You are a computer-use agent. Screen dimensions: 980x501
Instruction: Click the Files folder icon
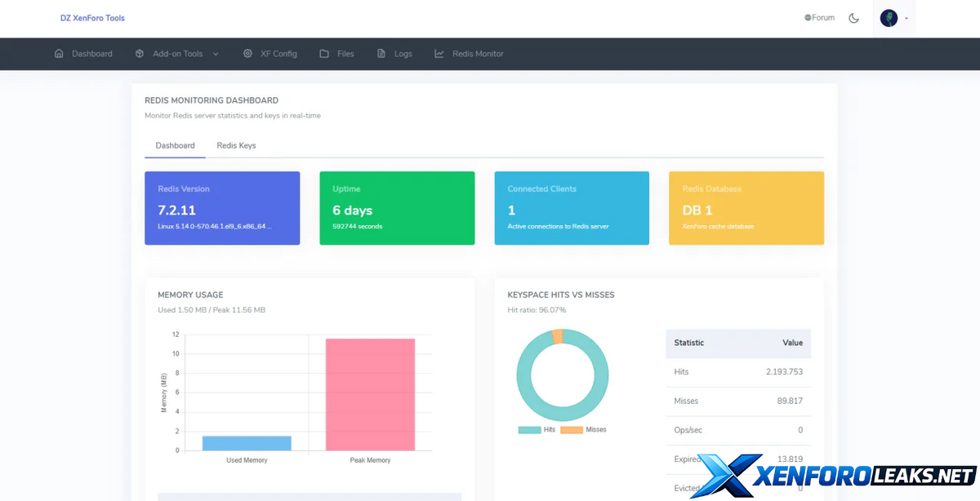pyautogui.click(x=324, y=54)
